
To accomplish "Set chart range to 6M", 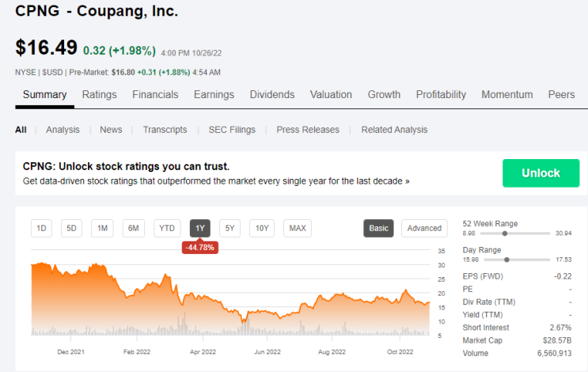I will point(134,229).
